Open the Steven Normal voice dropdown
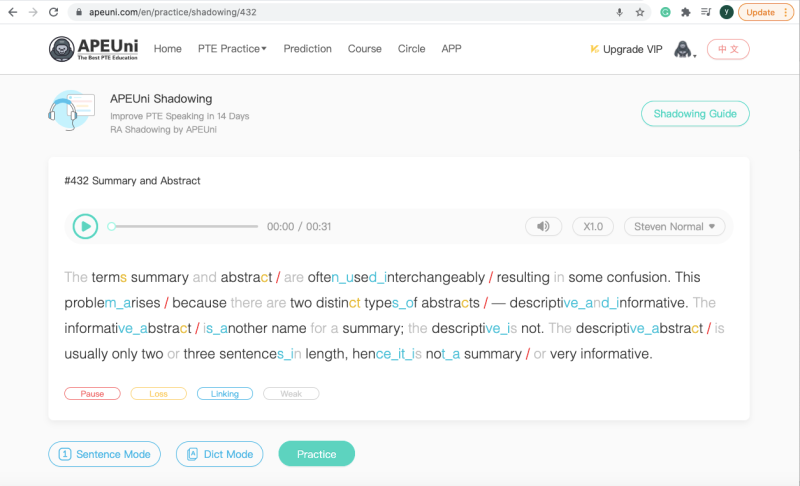 [674, 226]
